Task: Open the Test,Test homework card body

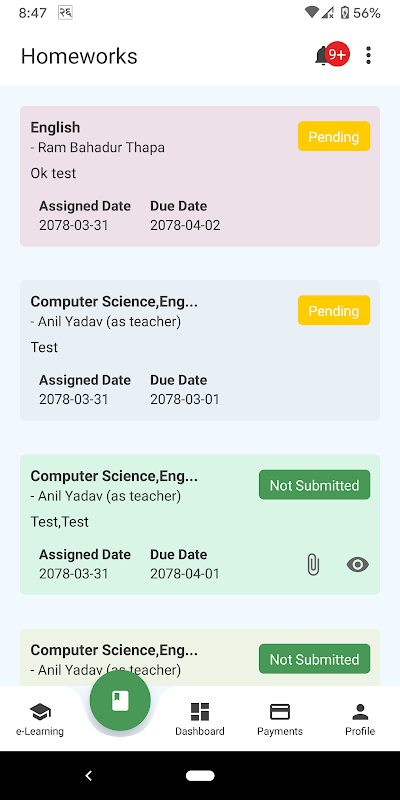Action: pyautogui.click(x=200, y=524)
